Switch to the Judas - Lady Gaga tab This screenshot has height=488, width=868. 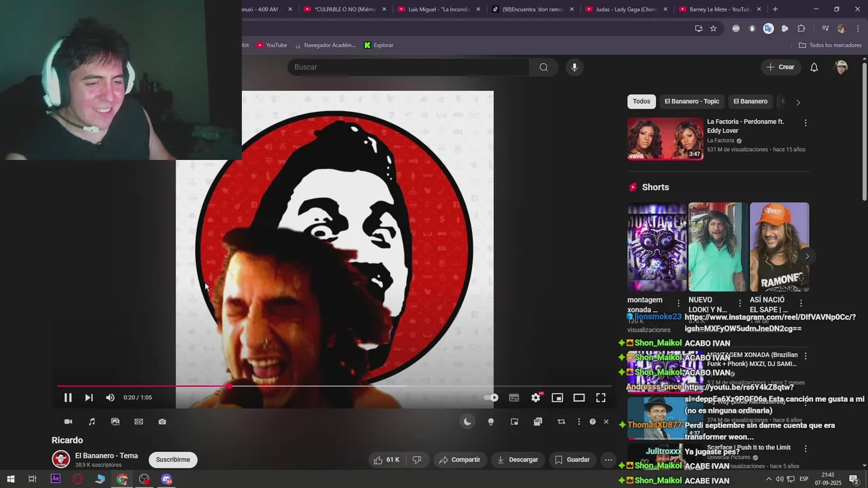coord(625,9)
